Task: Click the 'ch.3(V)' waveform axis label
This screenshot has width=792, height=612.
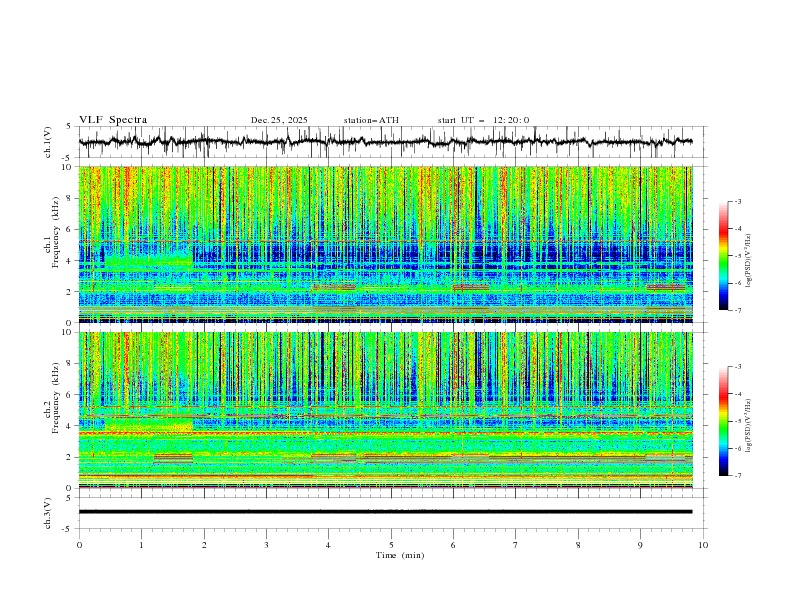Action: pyautogui.click(x=48, y=513)
